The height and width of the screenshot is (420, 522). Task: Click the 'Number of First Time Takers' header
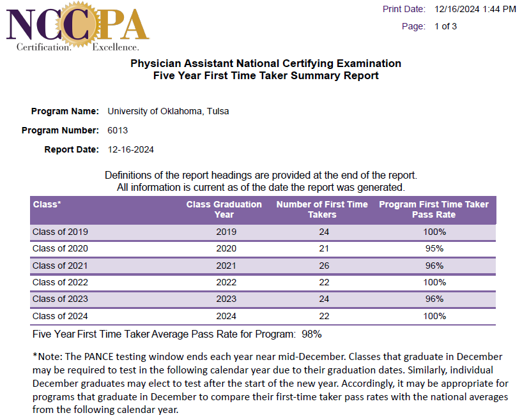coord(322,209)
